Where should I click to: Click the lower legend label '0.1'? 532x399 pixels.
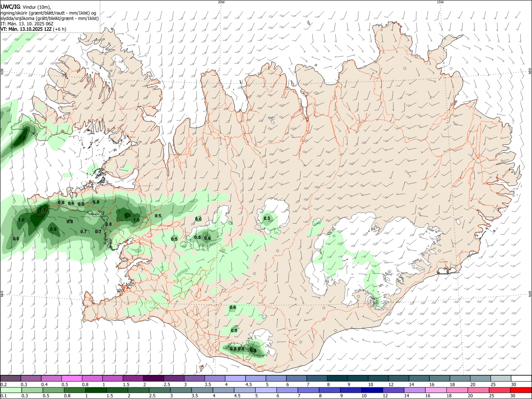(x=3, y=396)
